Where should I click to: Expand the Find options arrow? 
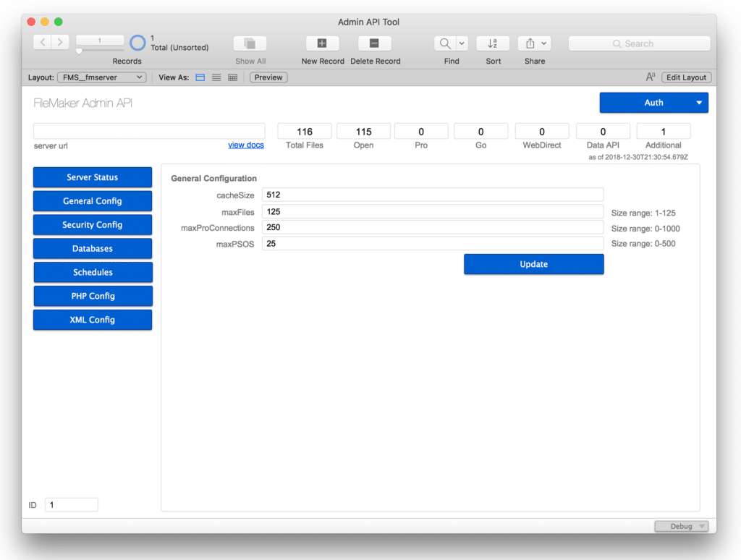(x=462, y=43)
